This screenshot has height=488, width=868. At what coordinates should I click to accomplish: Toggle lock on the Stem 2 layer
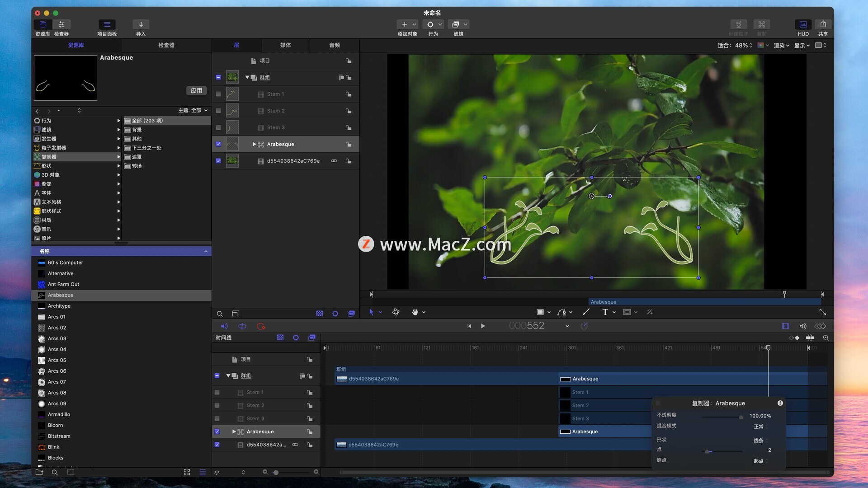pos(349,111)
